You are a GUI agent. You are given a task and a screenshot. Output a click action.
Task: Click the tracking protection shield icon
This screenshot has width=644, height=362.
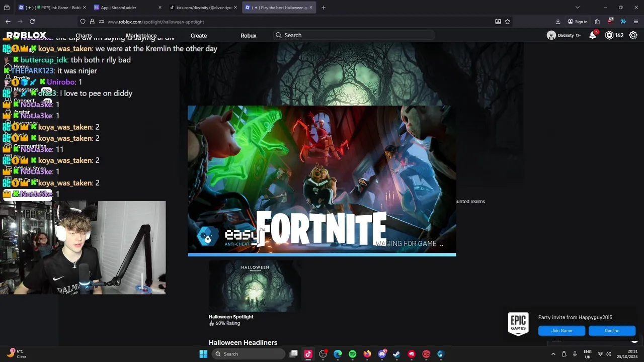click(x=83, y=22)
